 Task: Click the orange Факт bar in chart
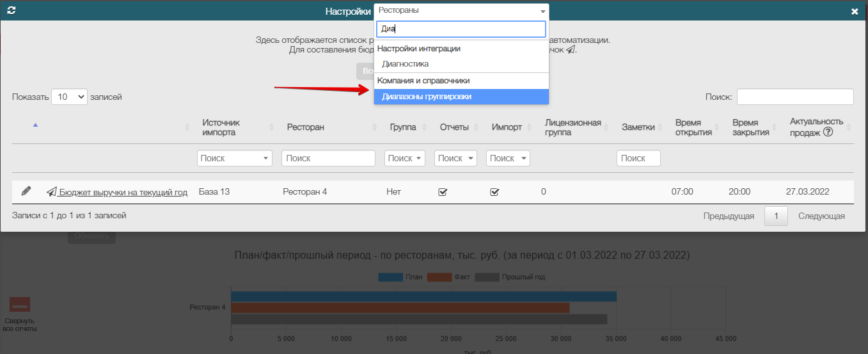[x=400, y=308]
